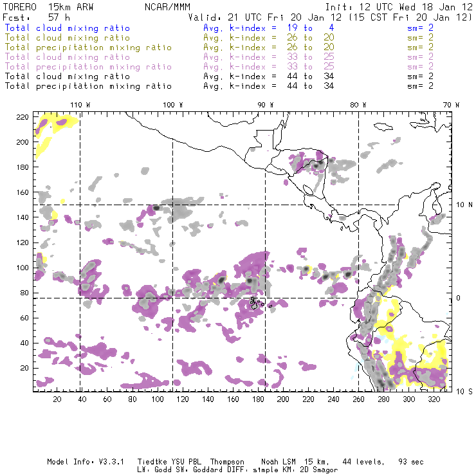Click the '110 W' longitude label
The width and height of the screenshot is (476, 476).
tap(80, 105)
